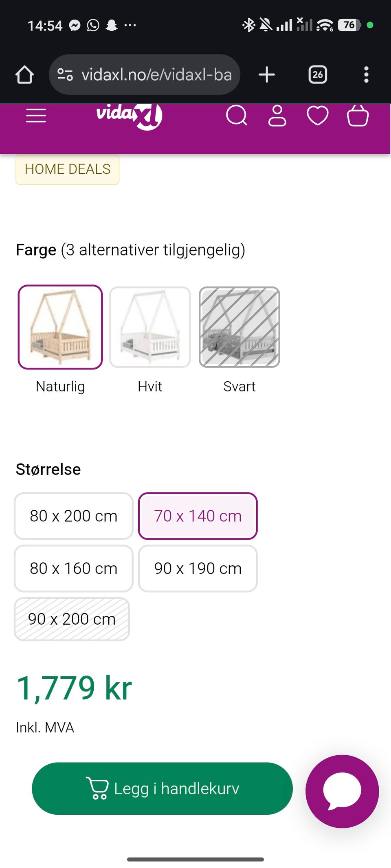Screen dimensions: 391x868
Task: Open the user account icon
Action: coord(277,116)
